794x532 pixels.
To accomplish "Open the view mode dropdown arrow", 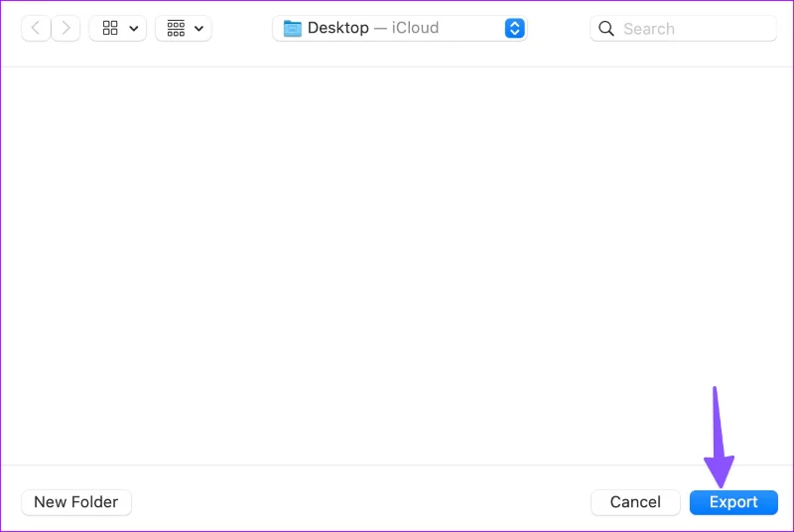I will [x=134, y=29].
